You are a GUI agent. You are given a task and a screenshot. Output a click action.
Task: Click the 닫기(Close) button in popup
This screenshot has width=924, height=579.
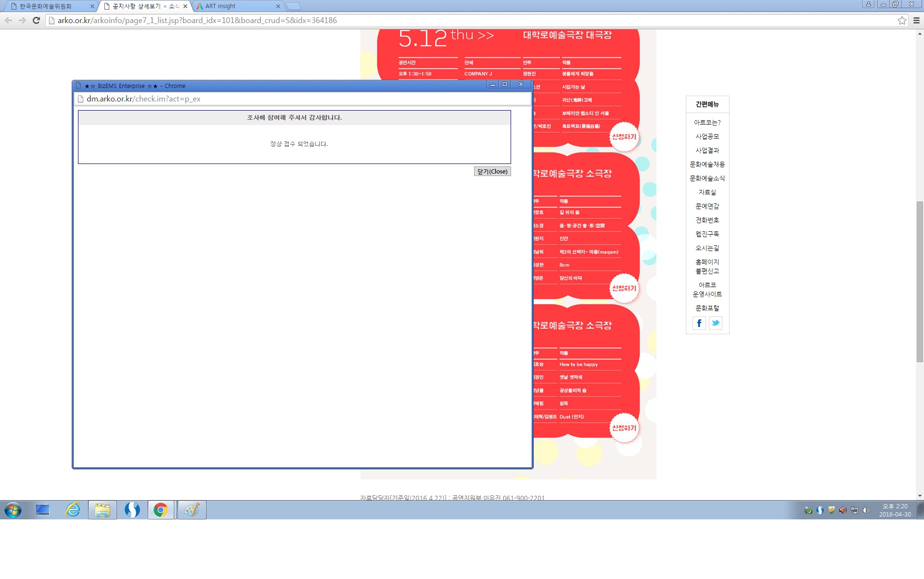(492, 172)
